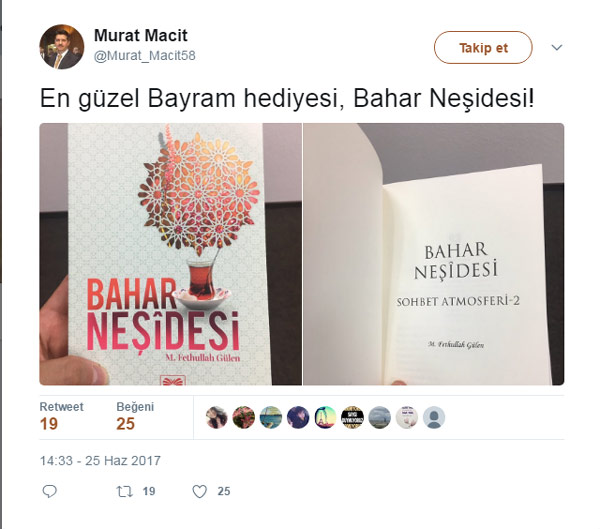The height and width of the screenshot is (529, 600).
Task: Expand tweet options chevron menu
Action: point(557,47)
